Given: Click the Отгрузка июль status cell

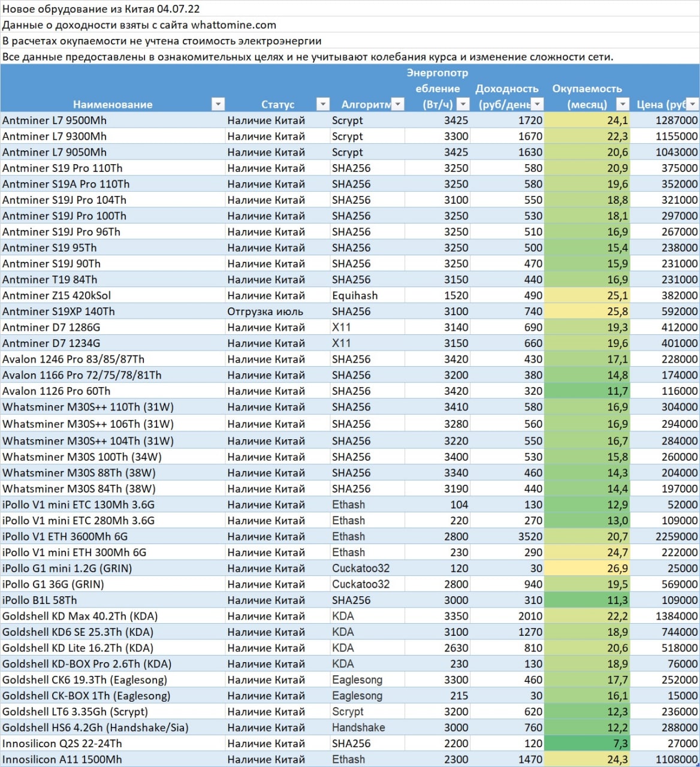Looking at the screenshot, I should coord(265,312).
